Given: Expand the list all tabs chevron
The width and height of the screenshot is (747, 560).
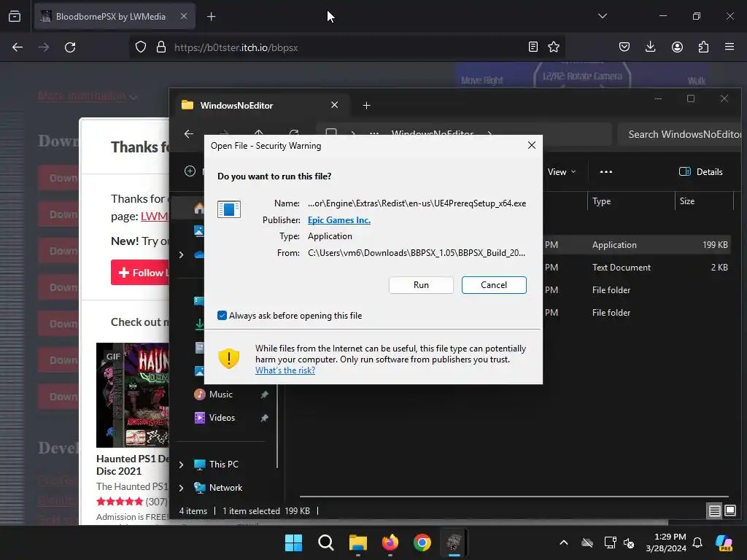Looking at the screenshot, I should coord(603,16).
